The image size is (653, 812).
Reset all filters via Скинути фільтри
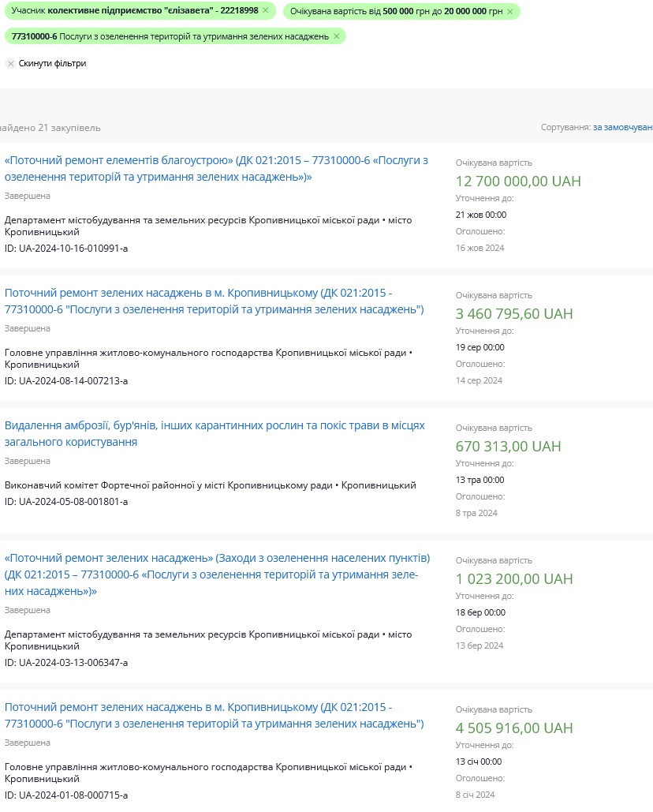pos(52,63)
